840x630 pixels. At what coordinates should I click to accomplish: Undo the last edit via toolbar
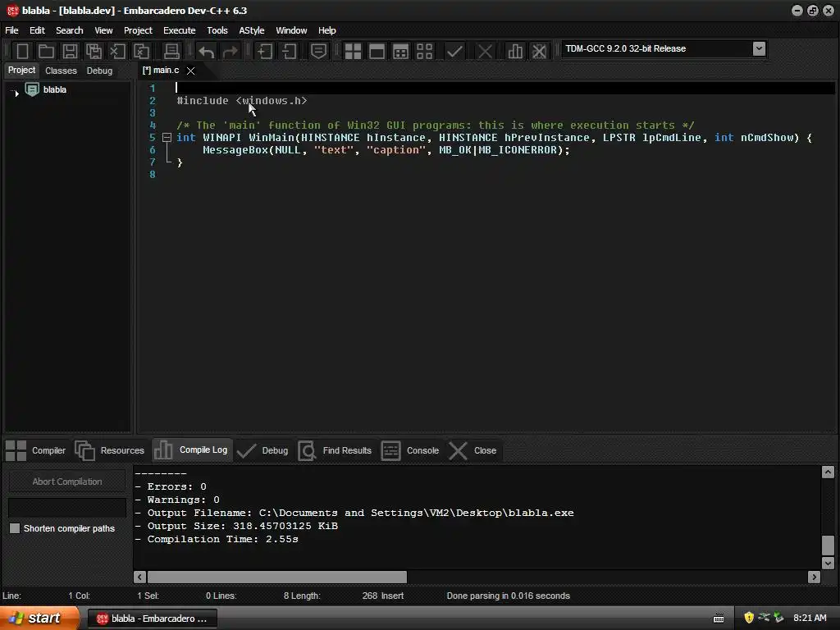[x=206, y=52]
